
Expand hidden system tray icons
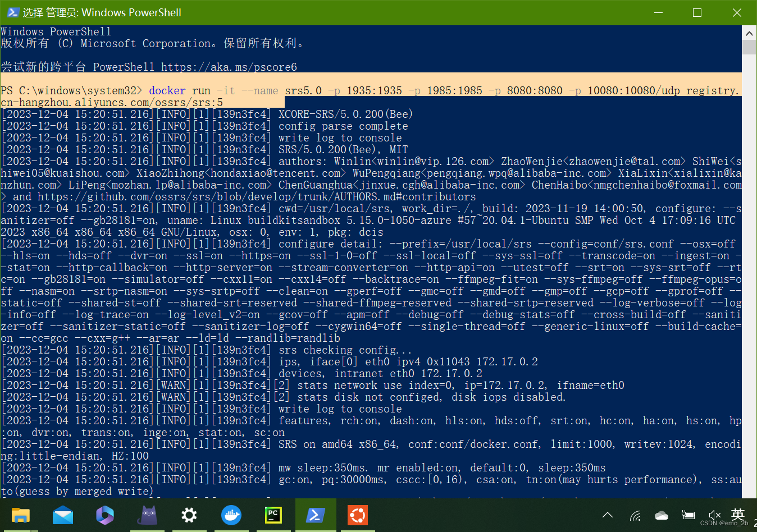pyautogui.click(x=607, y=515)
